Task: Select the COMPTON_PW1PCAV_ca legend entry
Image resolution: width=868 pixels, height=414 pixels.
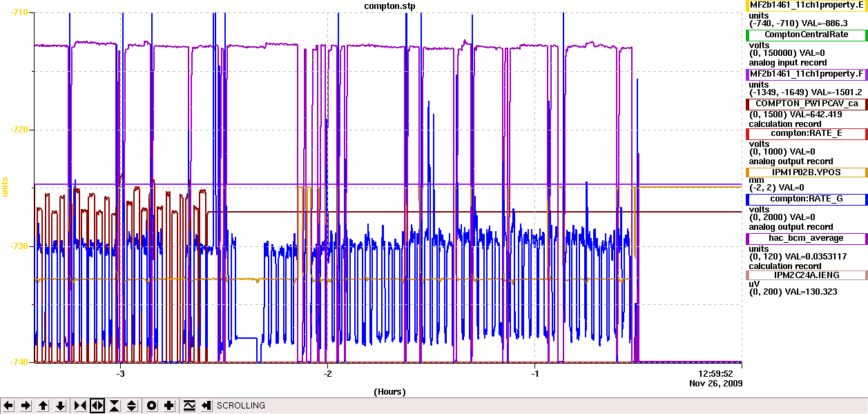Action: (x=806, y=103)
